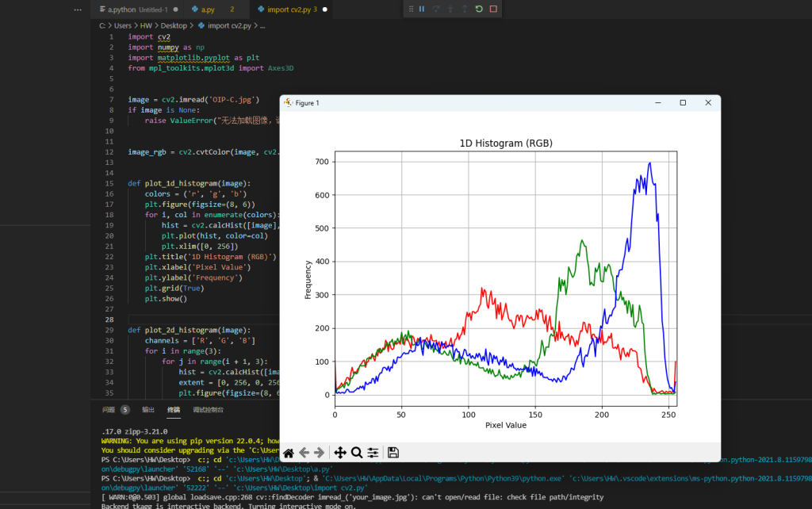Click 'def plot_1d_histogram(image):' on line 15
812x509 pixels.
(x=189, y=183)
